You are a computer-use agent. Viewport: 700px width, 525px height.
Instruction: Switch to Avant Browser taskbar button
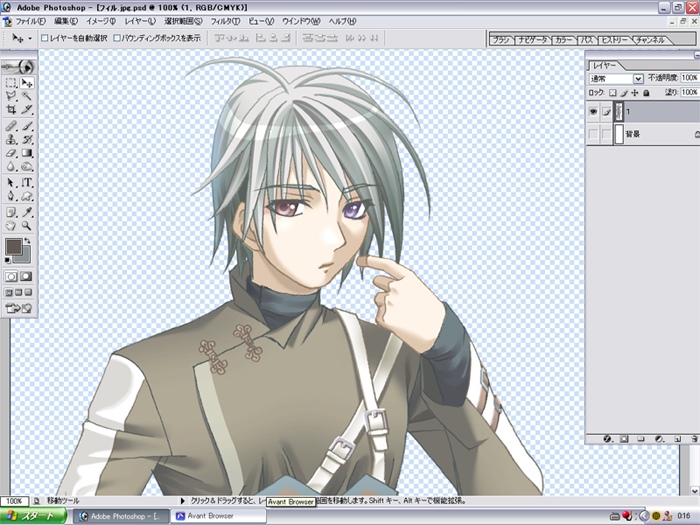click(218, 516)
